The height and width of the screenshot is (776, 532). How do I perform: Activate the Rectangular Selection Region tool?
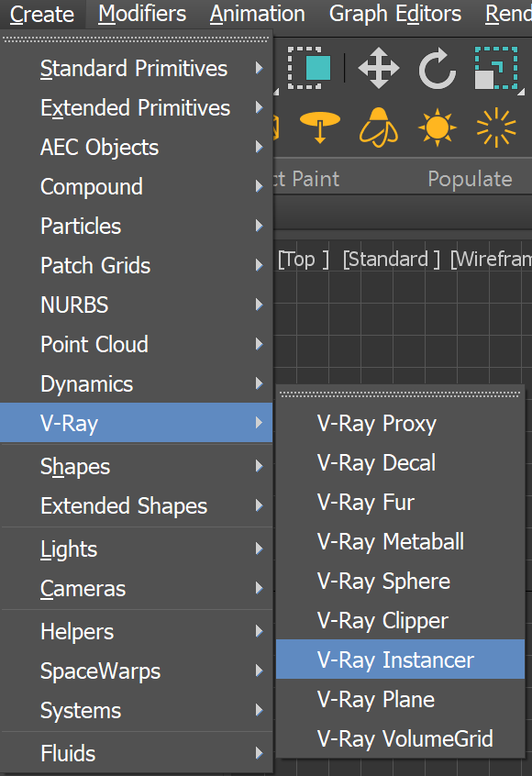pos(314,69)
